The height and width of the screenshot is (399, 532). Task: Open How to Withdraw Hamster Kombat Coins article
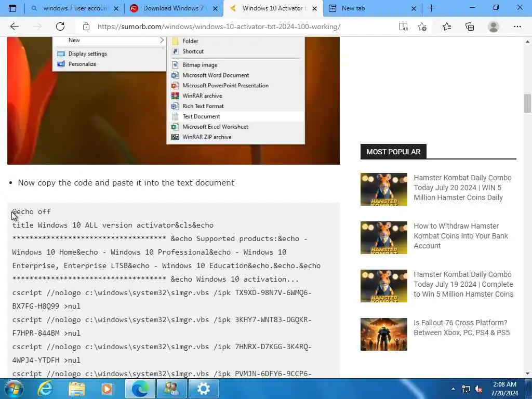[x=461, y=236]
